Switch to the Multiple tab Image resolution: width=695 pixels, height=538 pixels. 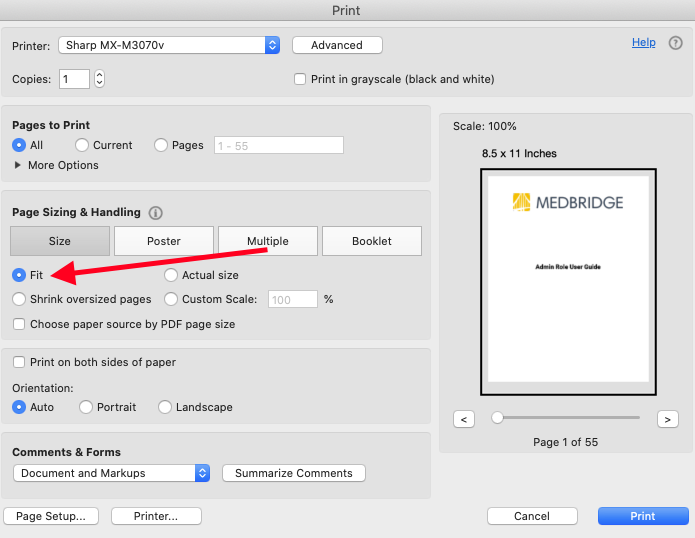coord(268,241)
